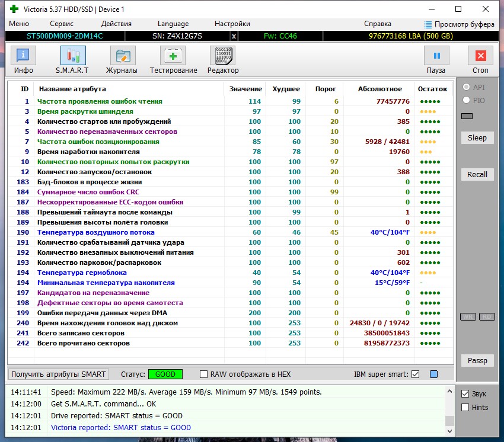Click the red Стоп icon
This screenshot has height=442, width=504.
click(480, 56)
